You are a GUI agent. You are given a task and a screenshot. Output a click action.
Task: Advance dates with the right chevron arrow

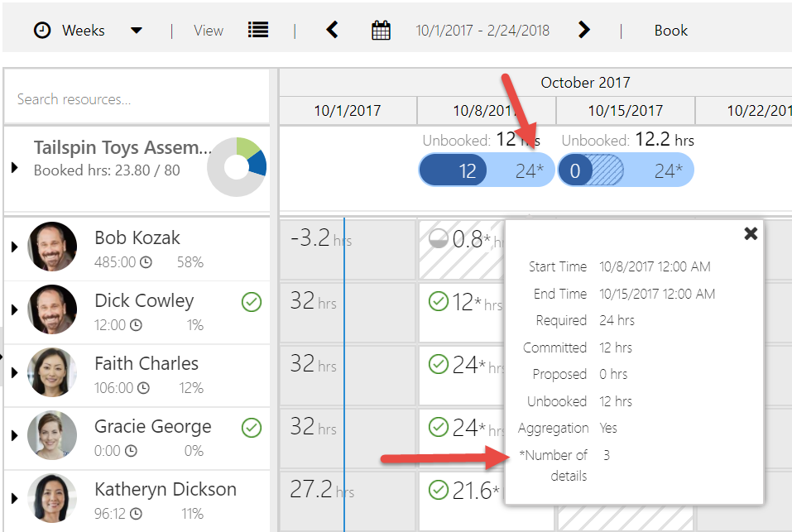(x=584, y=30)
